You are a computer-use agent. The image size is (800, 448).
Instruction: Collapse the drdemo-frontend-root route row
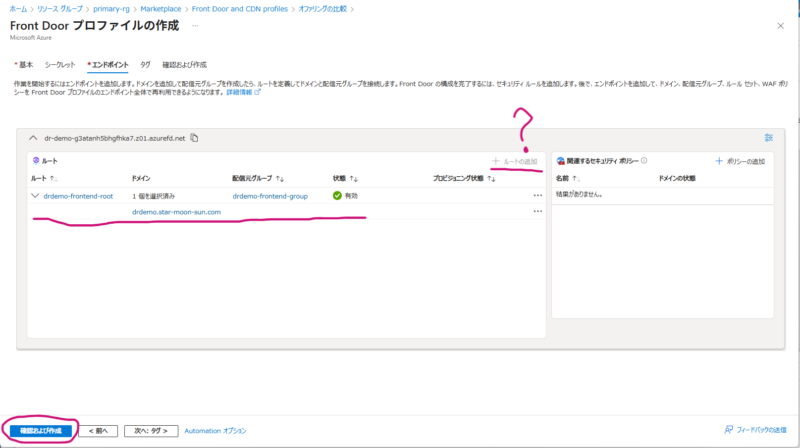[35, 195]
